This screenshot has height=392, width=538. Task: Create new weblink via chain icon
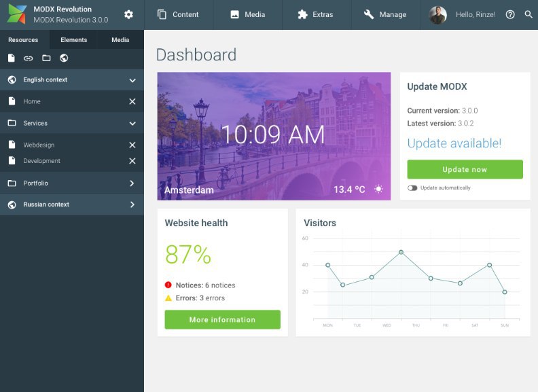28,58
